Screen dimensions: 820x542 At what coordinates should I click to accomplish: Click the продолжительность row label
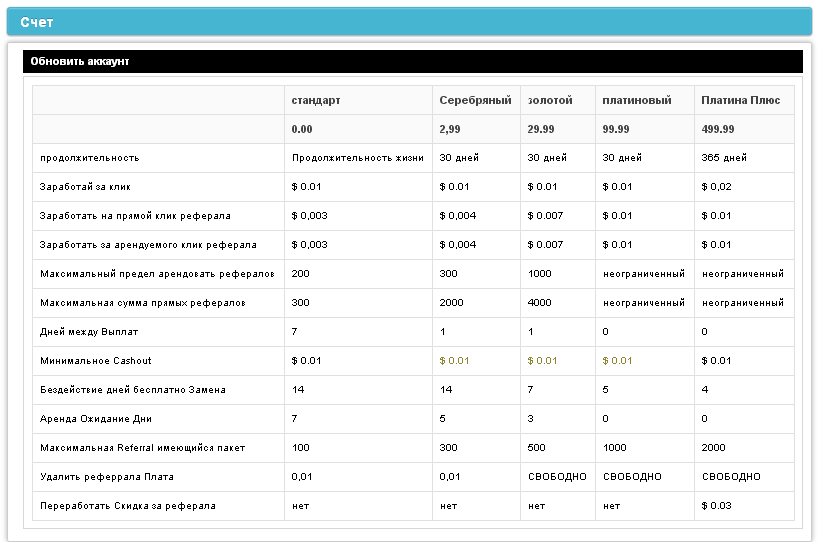(x=89, y=158)
